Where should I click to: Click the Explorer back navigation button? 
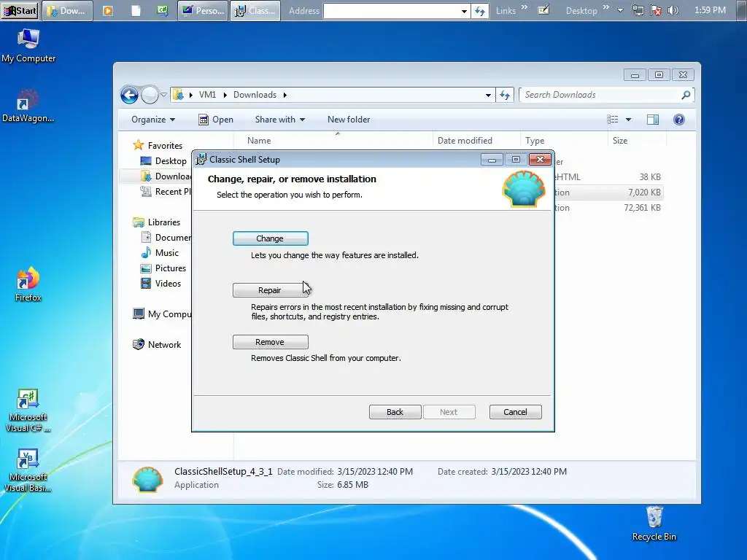[x=129, y=96]
